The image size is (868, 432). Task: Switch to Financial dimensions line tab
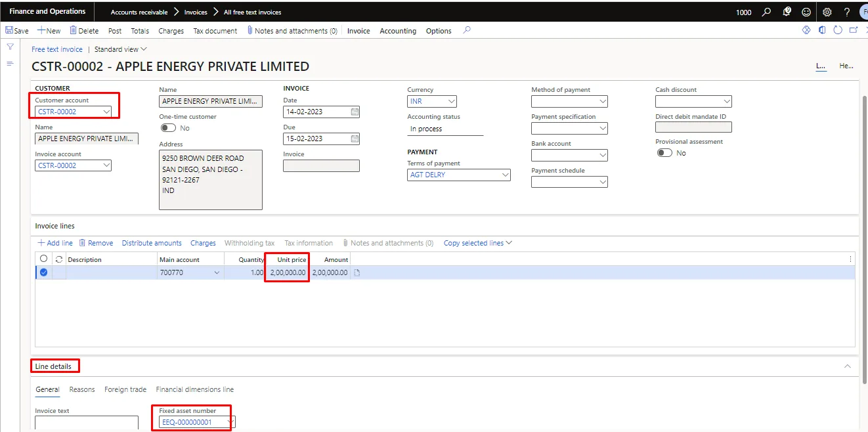195,389
